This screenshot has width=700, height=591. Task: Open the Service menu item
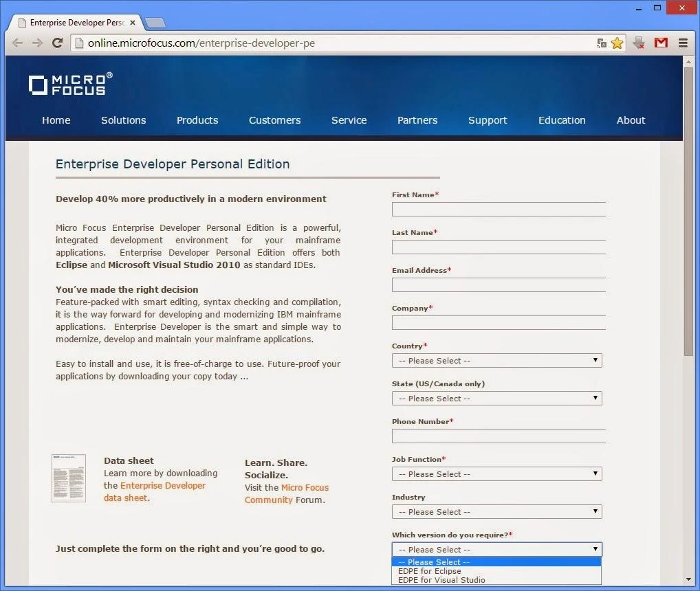coord(349,120)
